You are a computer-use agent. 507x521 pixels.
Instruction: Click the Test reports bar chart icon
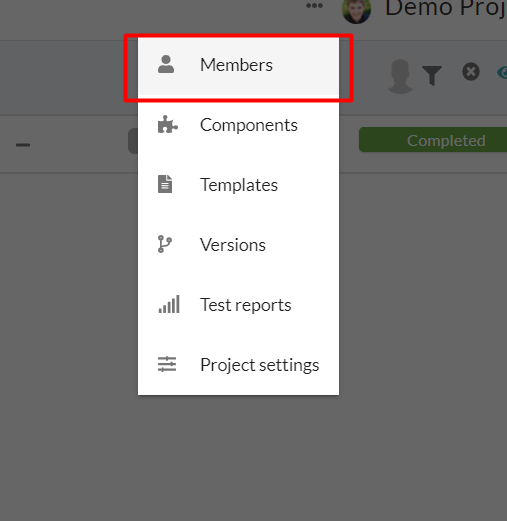tap(169, 304)
